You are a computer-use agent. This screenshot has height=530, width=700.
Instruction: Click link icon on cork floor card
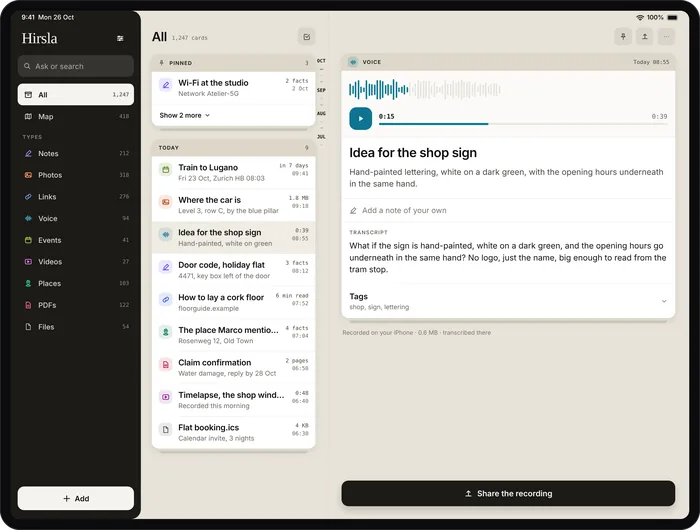pyautogui.click(x=166, y=300)
